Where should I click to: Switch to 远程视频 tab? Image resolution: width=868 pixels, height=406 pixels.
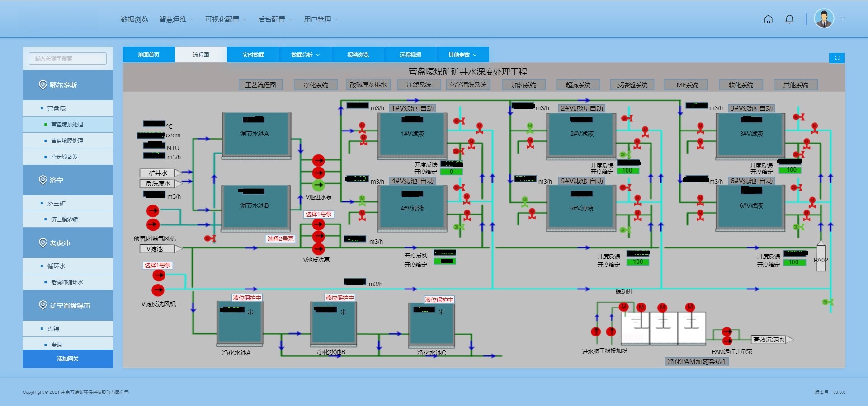click(x=410, y=55)
